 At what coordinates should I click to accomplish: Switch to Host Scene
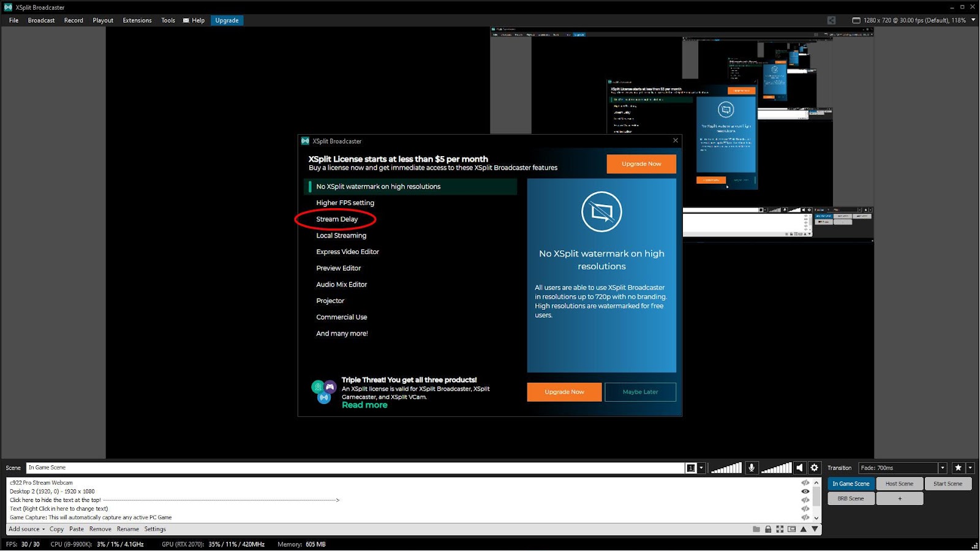[x=899, y=484]
